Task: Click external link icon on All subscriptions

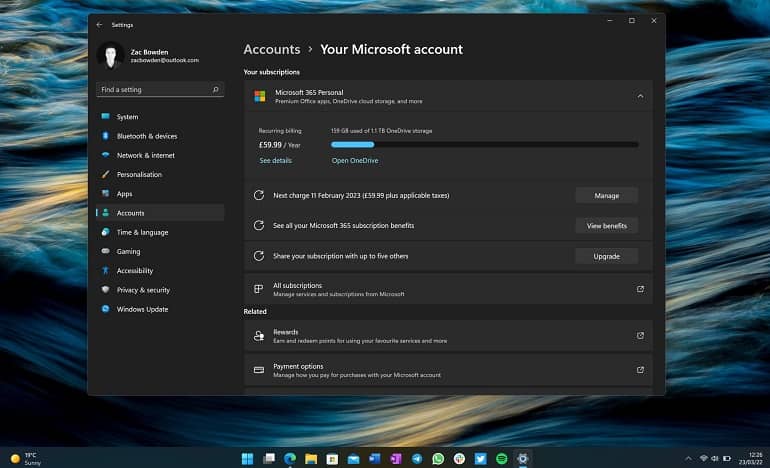Action: 640,289
